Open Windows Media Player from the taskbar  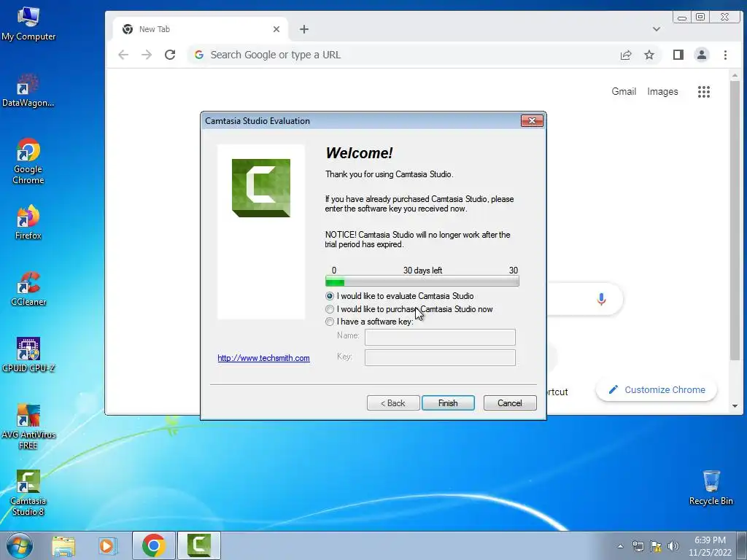pos(108,545)
